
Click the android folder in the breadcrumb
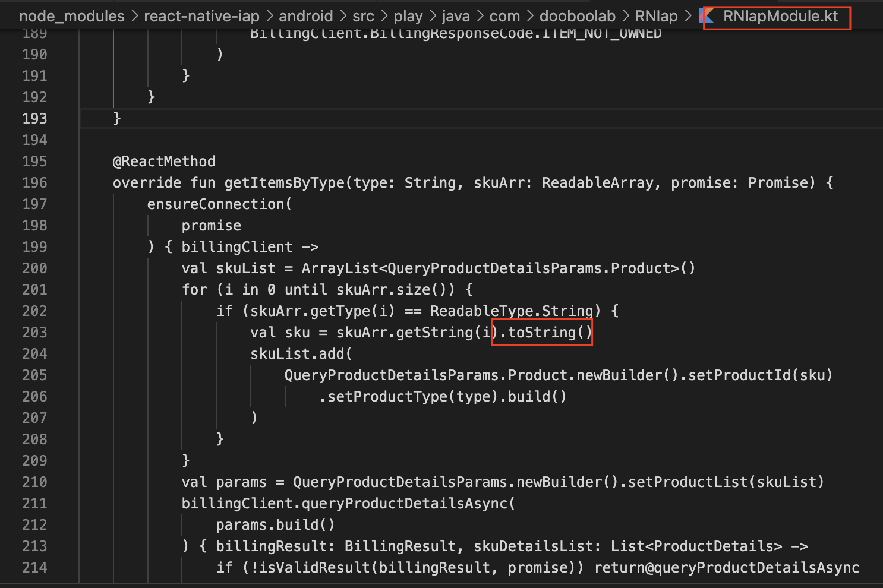[x=305, y=16]
